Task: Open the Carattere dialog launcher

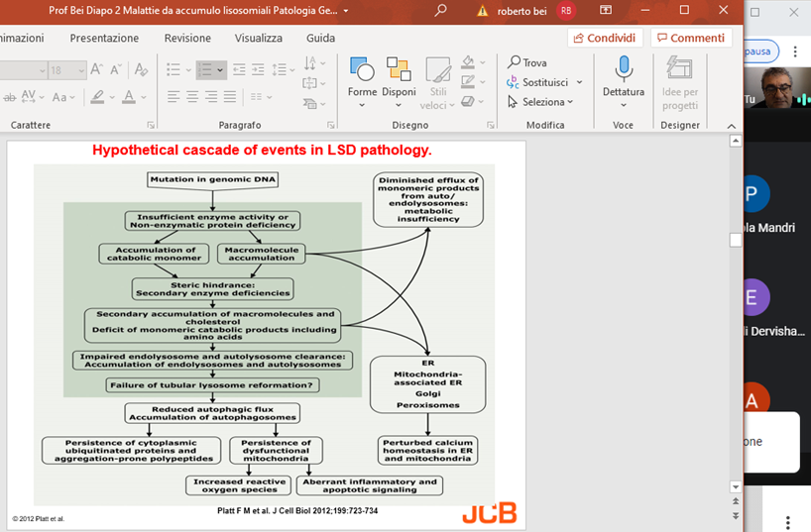Action: click(151, 125)
